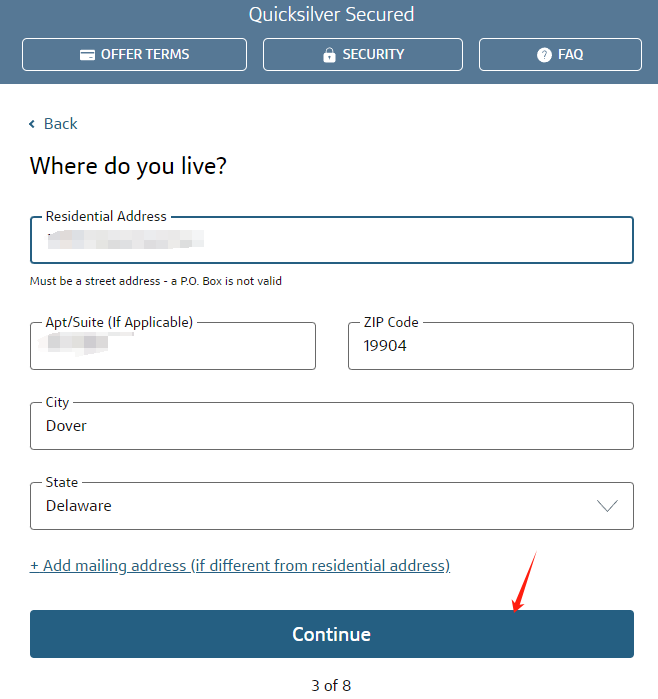658x699 pixels.
Task: Expand the State dropdown arrow
Action: pyautogui.click(x=607, y=506)
